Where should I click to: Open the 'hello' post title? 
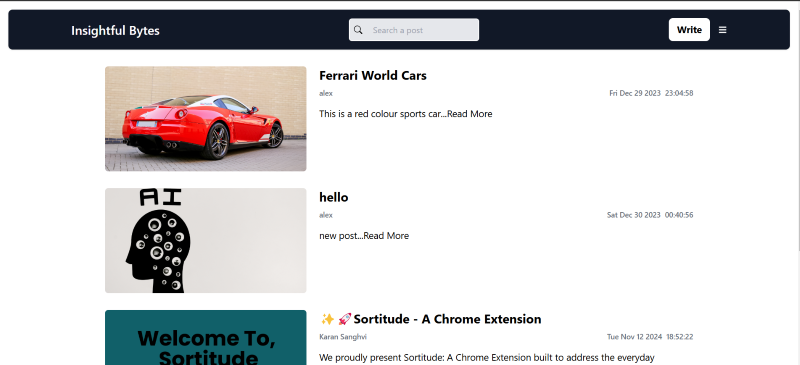pos(334,197)
